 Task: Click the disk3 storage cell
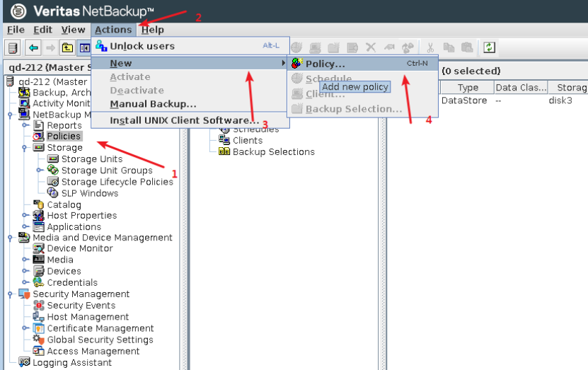[560, 100]
